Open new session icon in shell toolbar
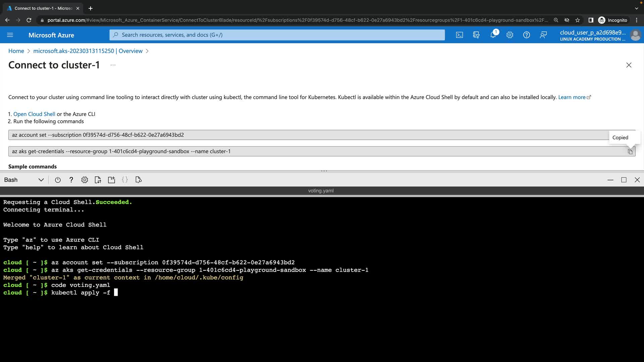This screenshot has height=362, width=644. 111,180
